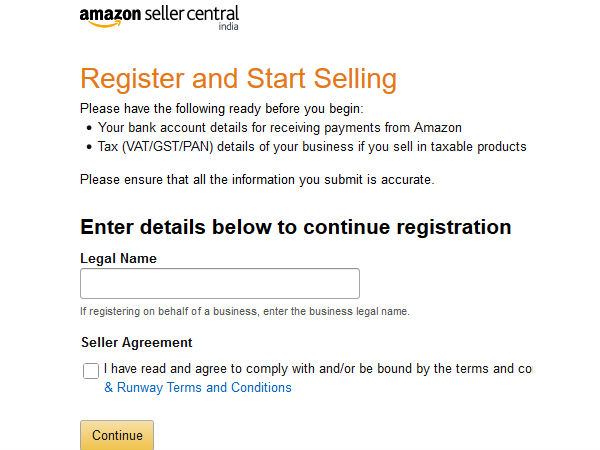Click the Legal Name field label
This screenshot has width=600, height=450.
coord(118,258)
